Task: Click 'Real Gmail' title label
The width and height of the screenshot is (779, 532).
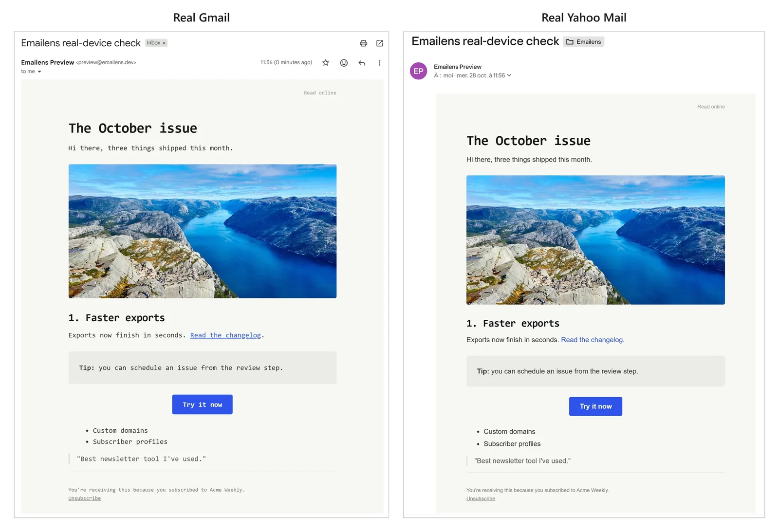Action: coord(201,18)
